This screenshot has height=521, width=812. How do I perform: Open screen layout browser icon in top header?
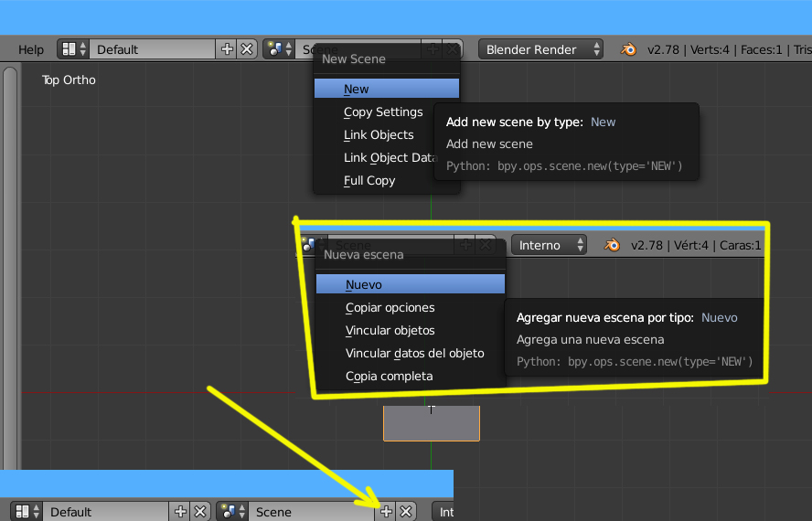click(73, 49)
